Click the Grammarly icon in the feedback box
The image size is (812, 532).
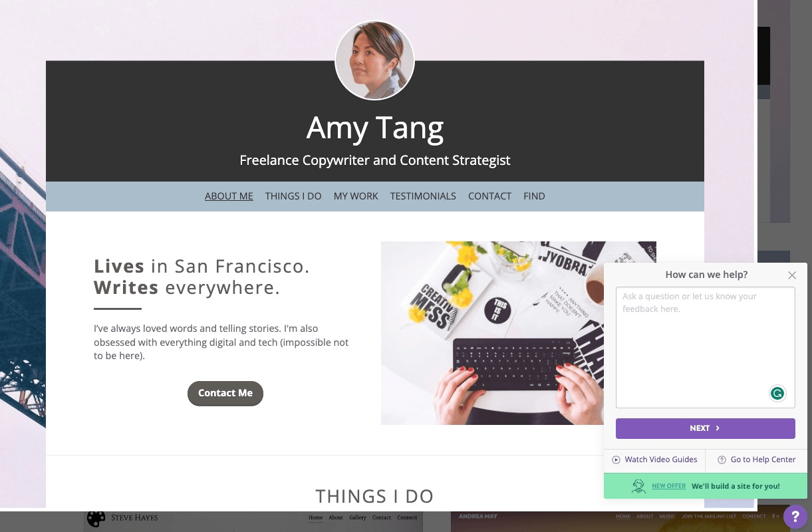tap(778, 393)
